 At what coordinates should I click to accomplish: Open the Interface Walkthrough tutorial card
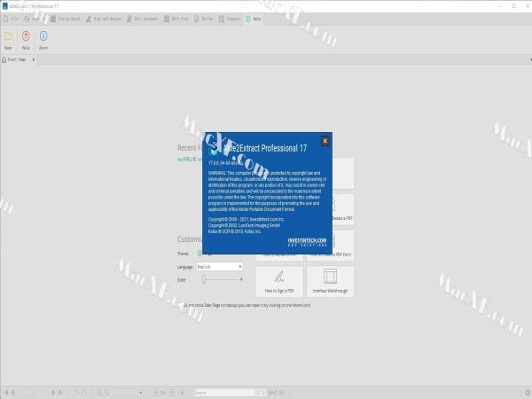[330, 282]
